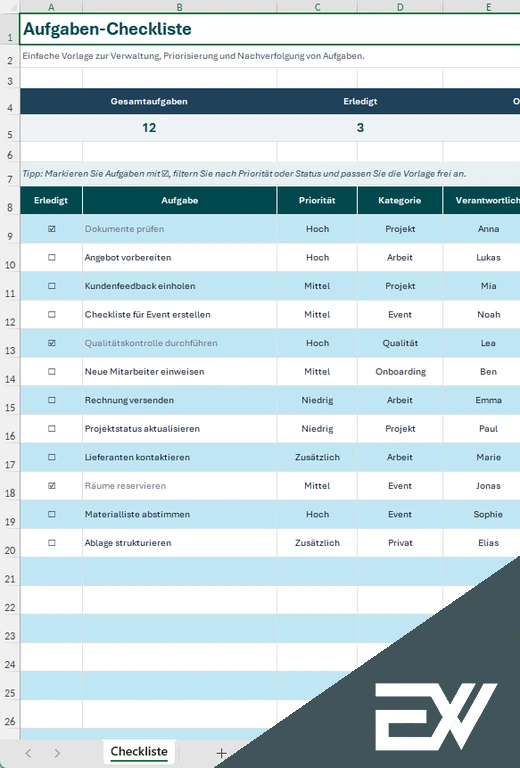This screenshot has width=520, height=768.
Task: Select the cell Materialliste abstimmen
Action: pos(180,514)
